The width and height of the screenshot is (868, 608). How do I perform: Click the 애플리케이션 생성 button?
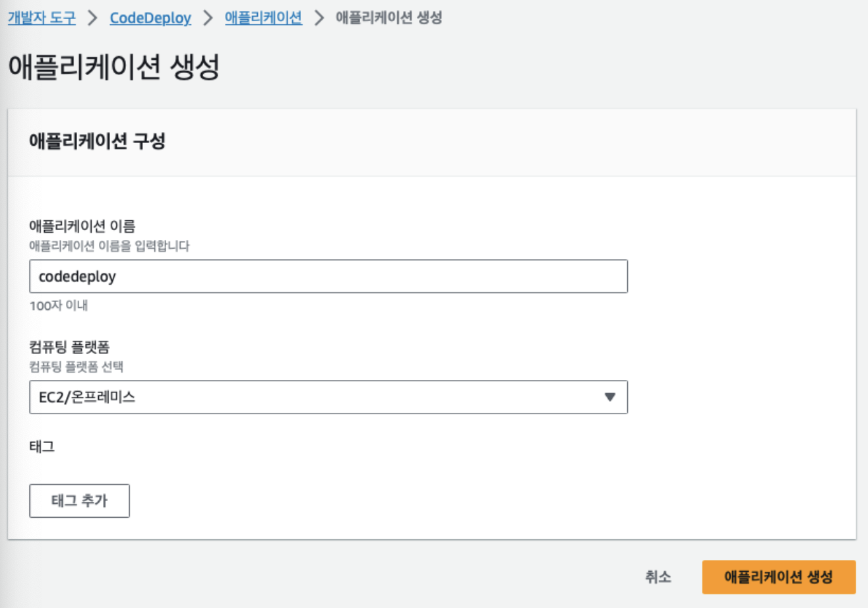point(779,577)
